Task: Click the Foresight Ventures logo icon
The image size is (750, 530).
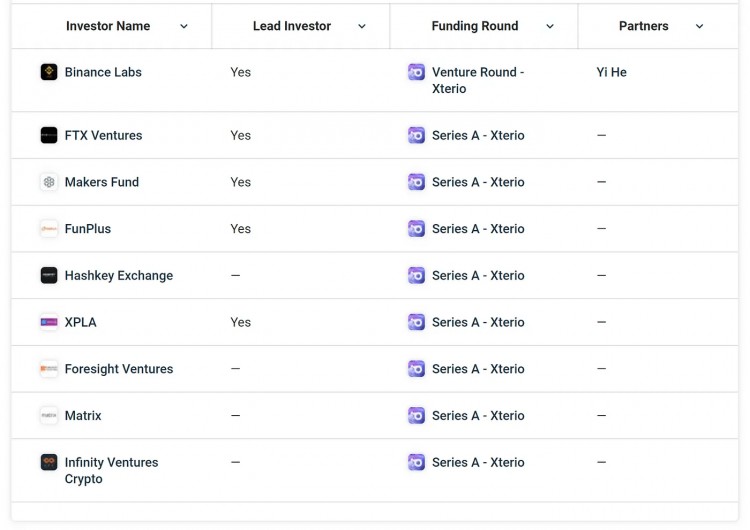Action: tap(49, 369)
